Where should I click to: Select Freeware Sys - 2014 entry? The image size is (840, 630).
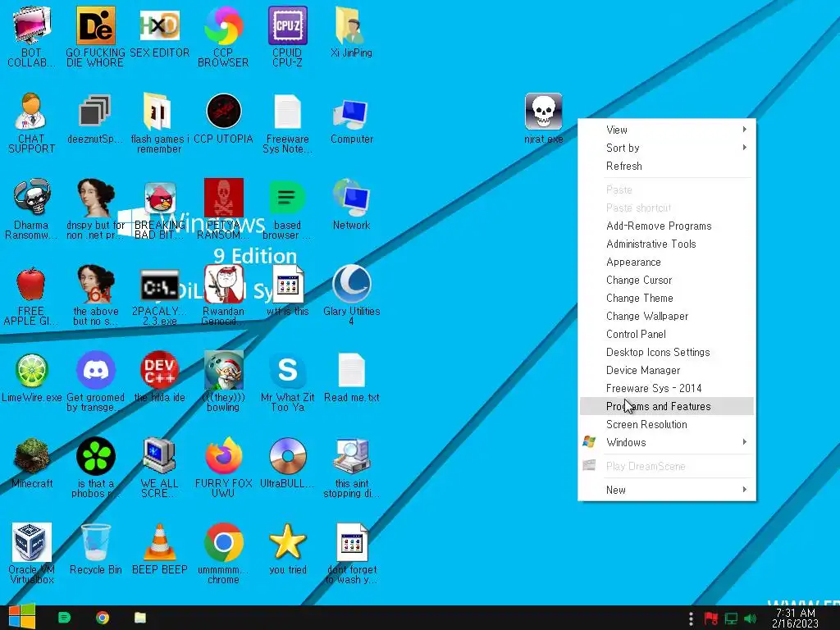666,388
